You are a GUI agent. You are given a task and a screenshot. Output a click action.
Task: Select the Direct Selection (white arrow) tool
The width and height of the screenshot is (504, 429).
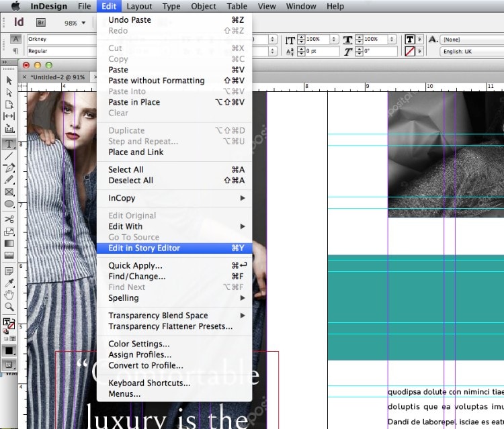(9, 93)
